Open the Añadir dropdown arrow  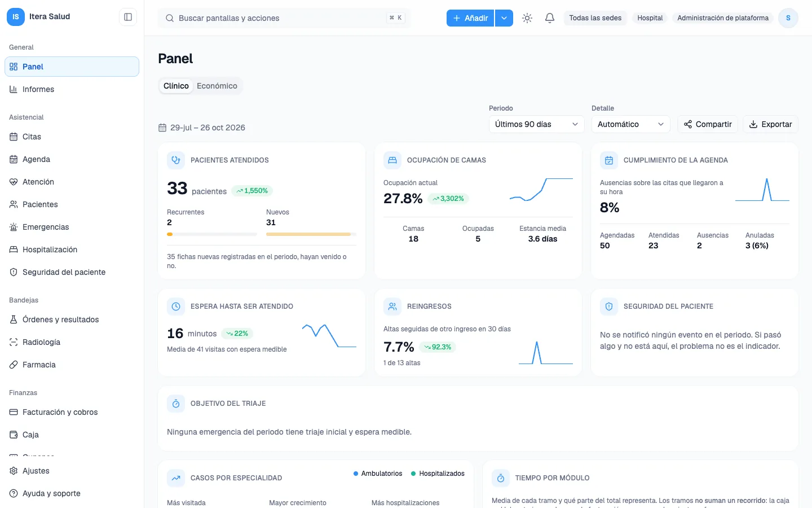[504, 18]
